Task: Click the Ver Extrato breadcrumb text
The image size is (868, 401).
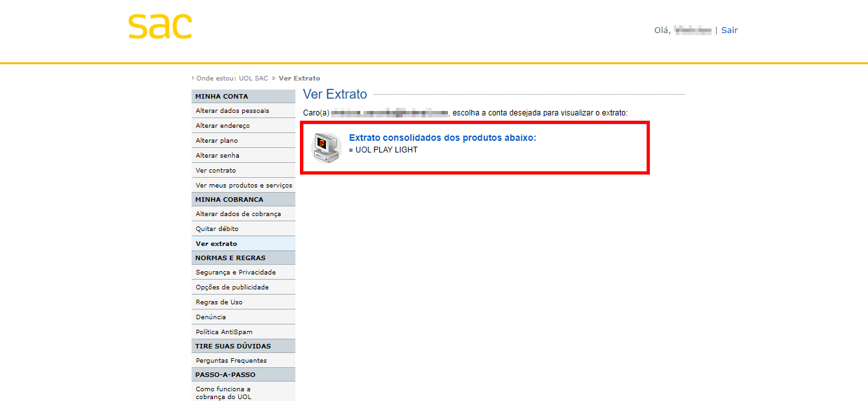Action: point(299,79)
